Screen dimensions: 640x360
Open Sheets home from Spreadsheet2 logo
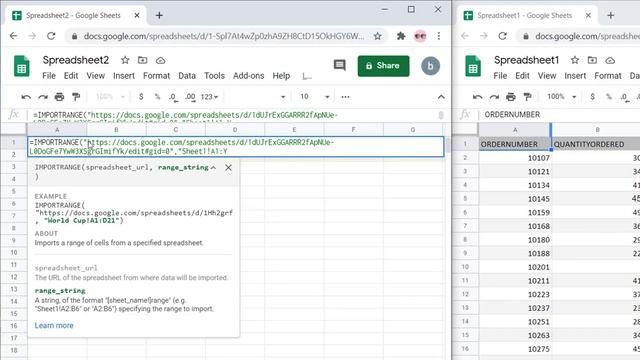pos(22,66)
